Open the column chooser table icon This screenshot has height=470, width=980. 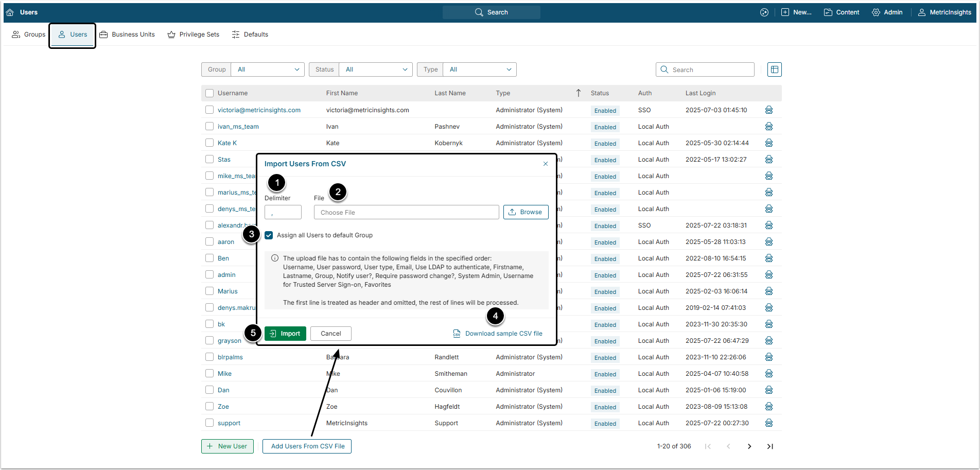pos(774,69)
